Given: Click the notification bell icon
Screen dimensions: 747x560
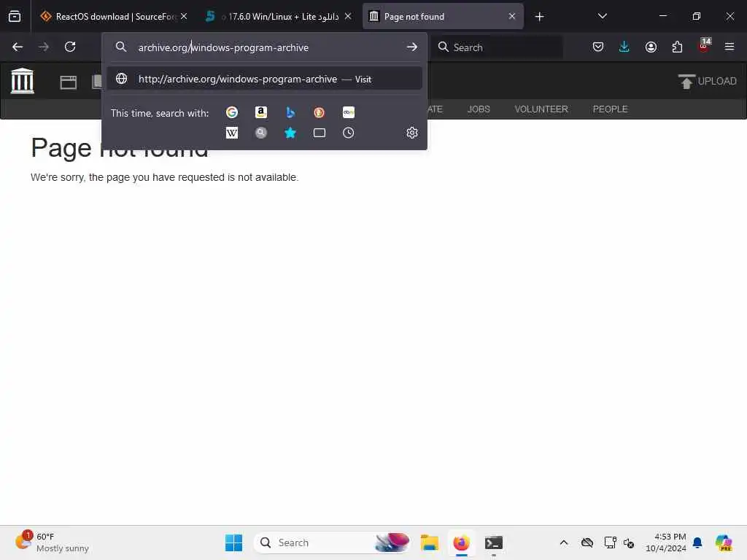Looking at the screenshot, I should coord(697,542).
